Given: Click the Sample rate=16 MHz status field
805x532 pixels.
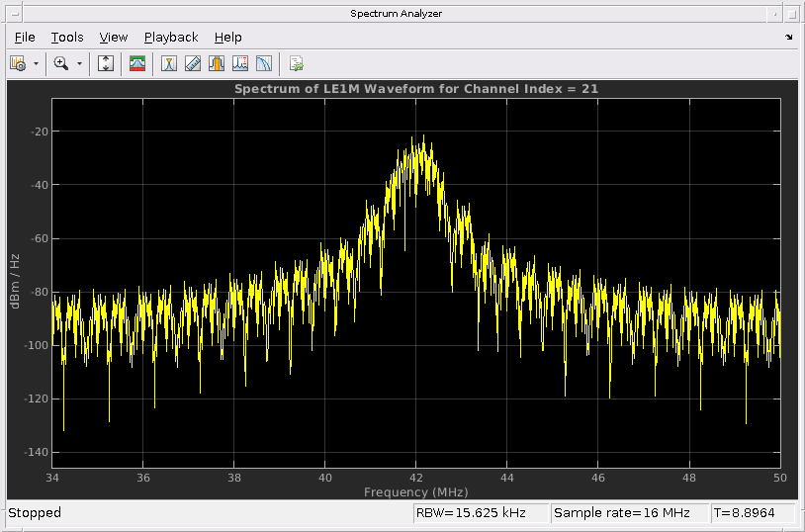Looking at the screenshot, I should (629, 513).
